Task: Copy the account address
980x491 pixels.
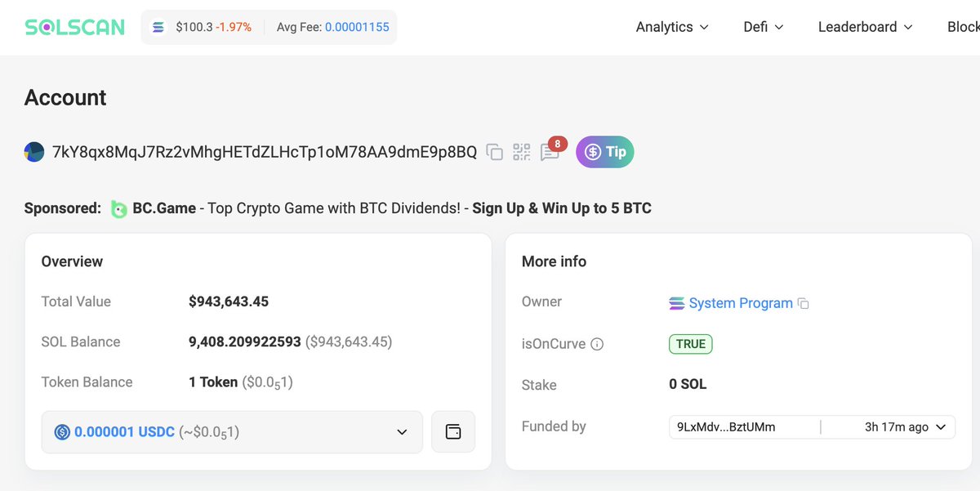Action: click(494, 152)
